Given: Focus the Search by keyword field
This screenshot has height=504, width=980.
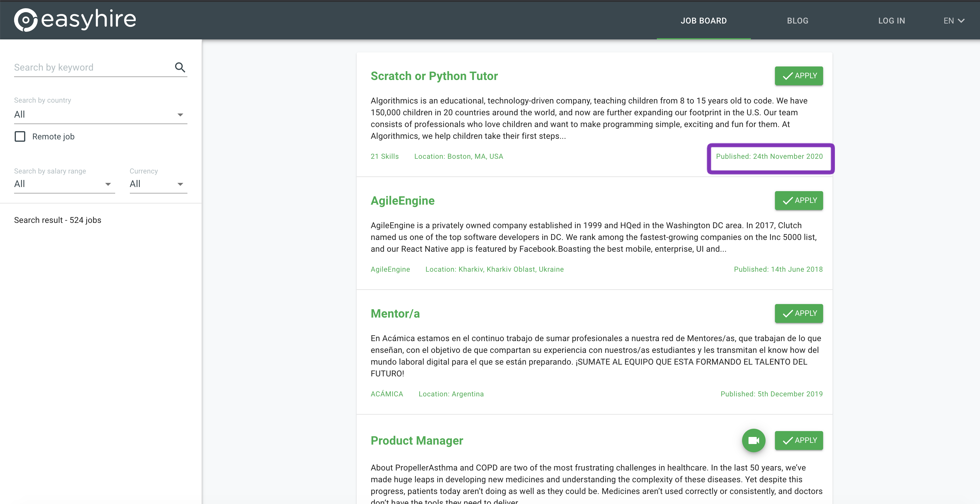Looking at the screenshot, I should click(x=91, y=67).
